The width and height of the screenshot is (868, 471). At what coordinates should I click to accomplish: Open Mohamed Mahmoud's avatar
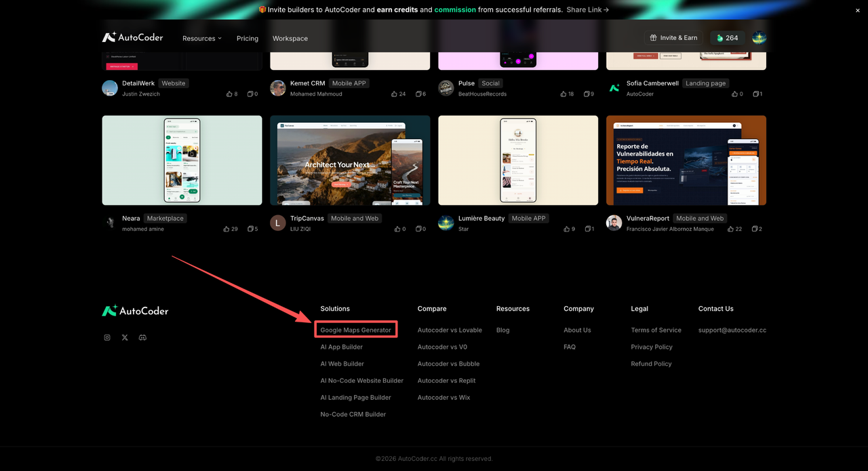point(278,88)
